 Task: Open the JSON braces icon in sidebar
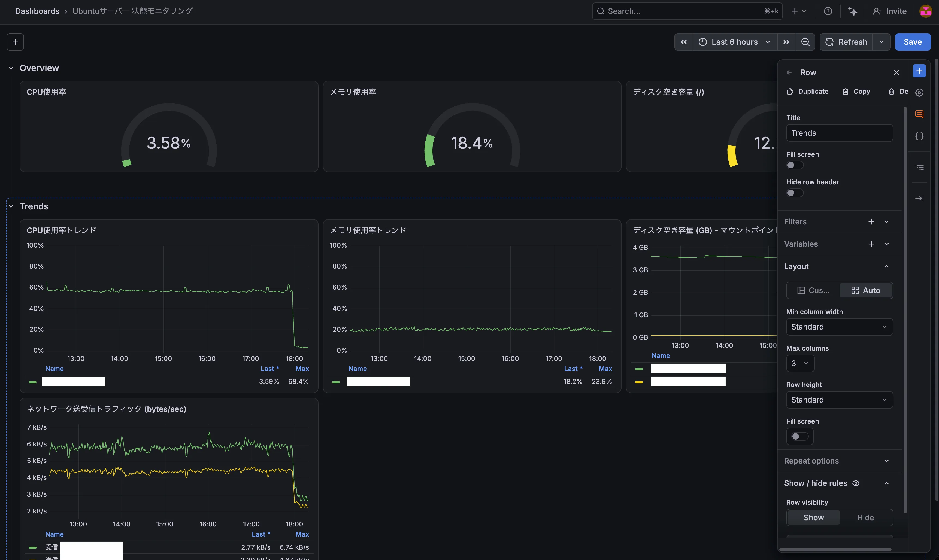pos(919,136)
